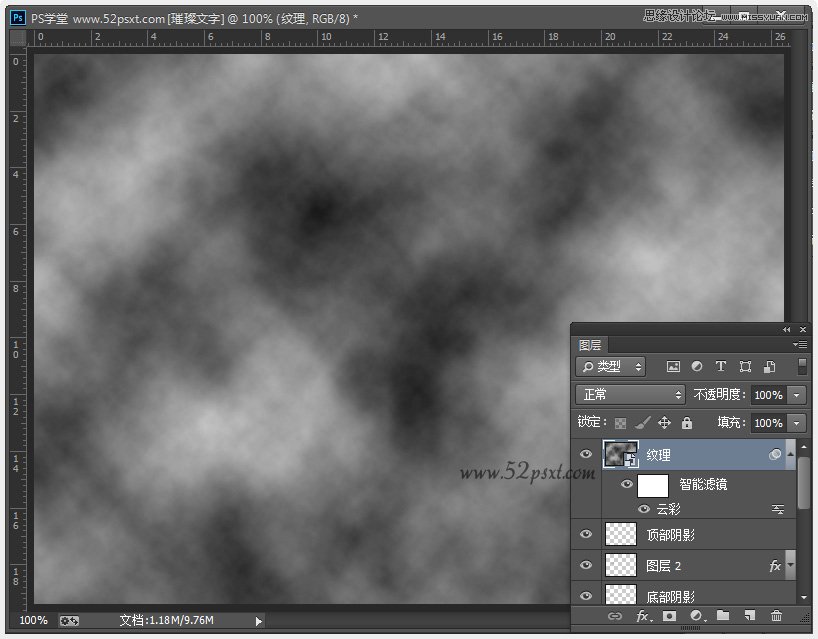The image size is (818, 639).
Task: Collapse smart filters on 纹理 layer
Action: 790,454
